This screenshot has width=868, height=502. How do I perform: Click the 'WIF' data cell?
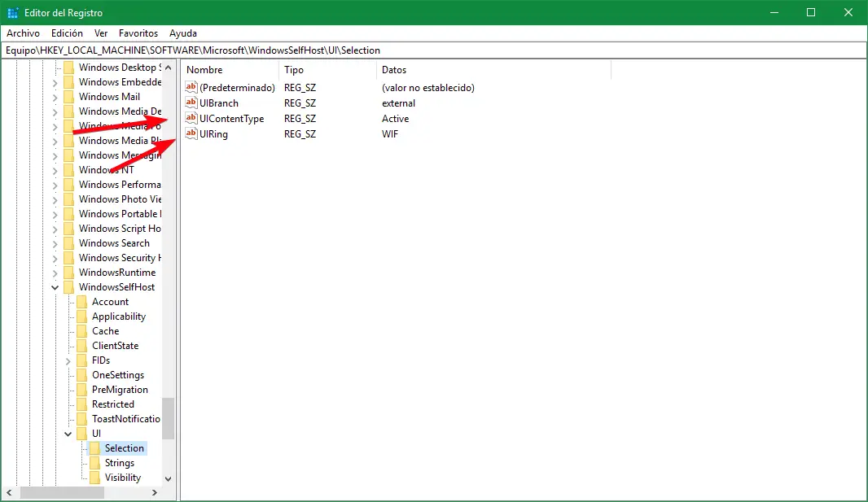[x=390, y=133]
